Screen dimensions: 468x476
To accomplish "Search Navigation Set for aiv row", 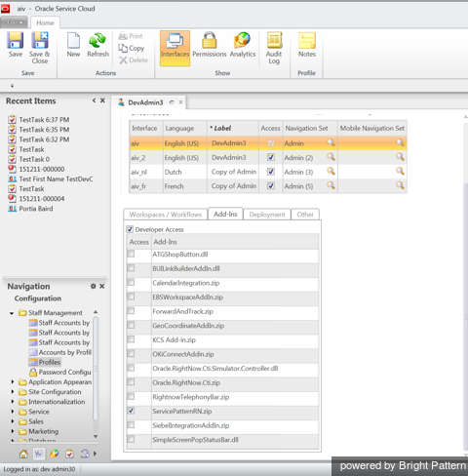I will click(331, 142).
